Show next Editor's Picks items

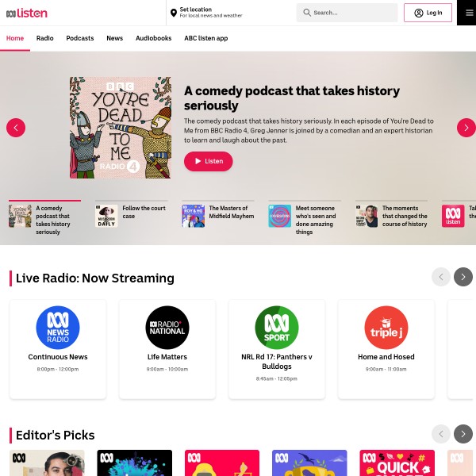point(463,434)
